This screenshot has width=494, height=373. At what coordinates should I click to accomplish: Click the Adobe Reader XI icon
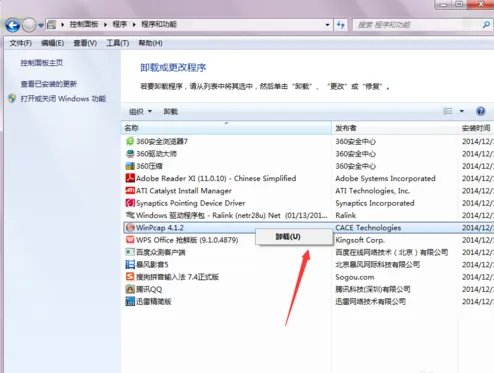130,178
